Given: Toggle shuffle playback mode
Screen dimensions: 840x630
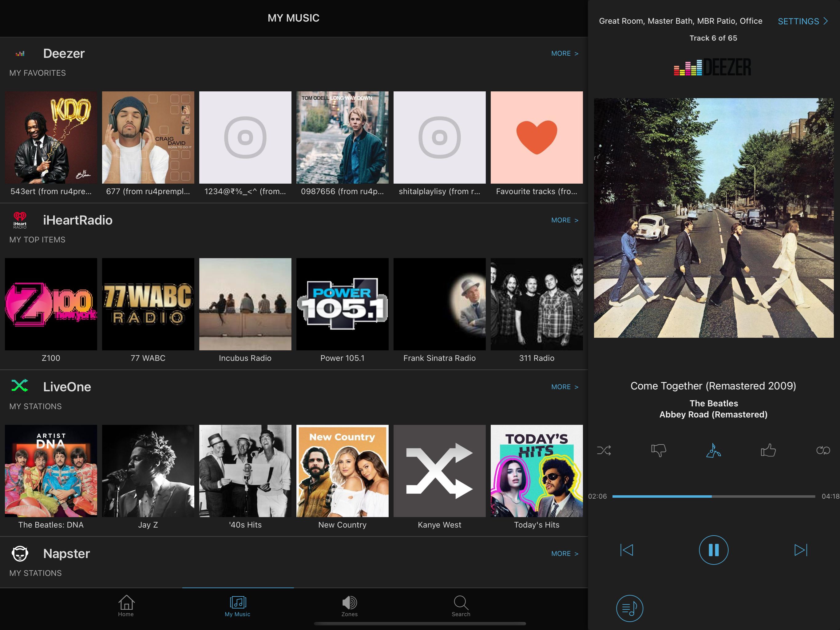Looking at the screenshot, I should (604, 451).
